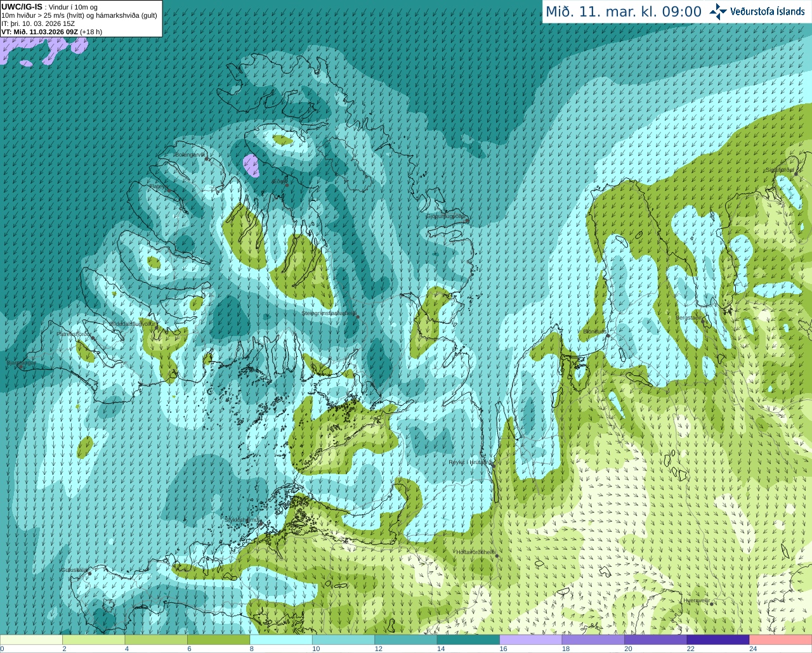812x653 pixels.
Task: Pick the 20–22 m/s violet legend swatch
Action: 656,639
